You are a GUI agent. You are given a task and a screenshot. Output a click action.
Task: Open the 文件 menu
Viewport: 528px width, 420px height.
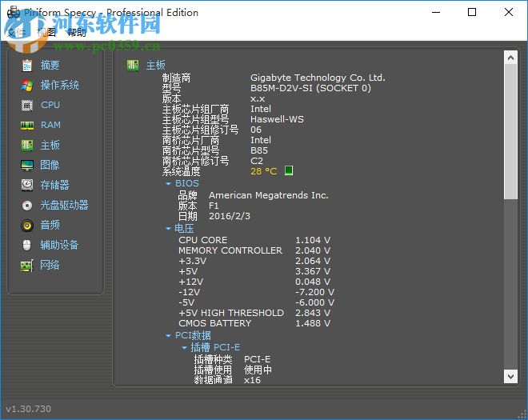click(15, 32)
